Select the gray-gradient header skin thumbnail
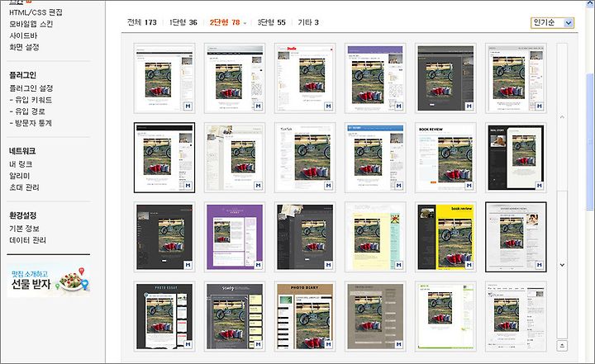The width and height of the screenshot is (595, 364). coord(235,78)
